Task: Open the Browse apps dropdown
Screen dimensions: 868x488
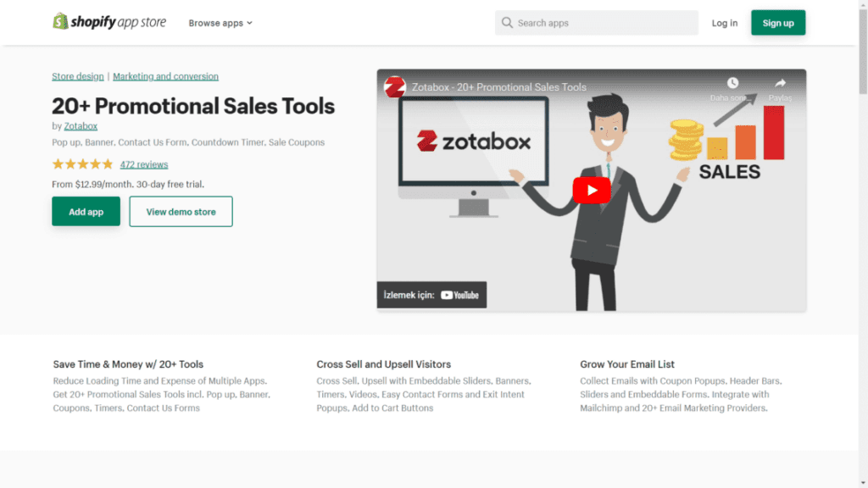Action: click(219, 23)
